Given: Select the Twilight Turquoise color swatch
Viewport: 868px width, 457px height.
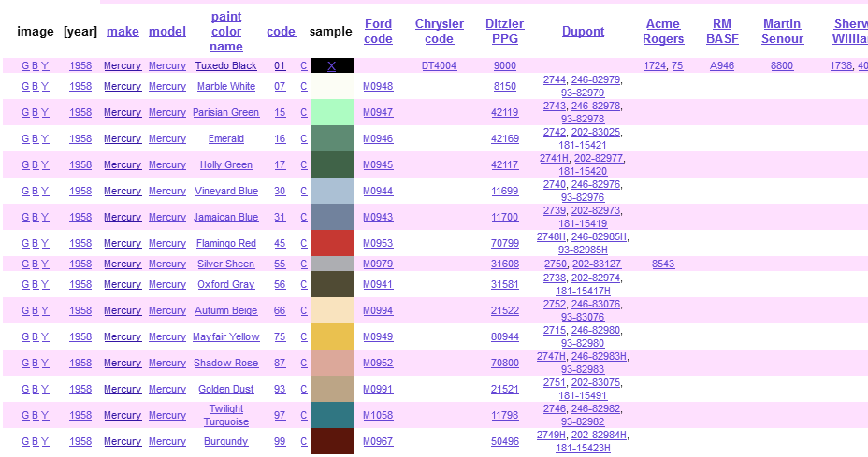Looking at the screenshot, I should pos(332,415).
